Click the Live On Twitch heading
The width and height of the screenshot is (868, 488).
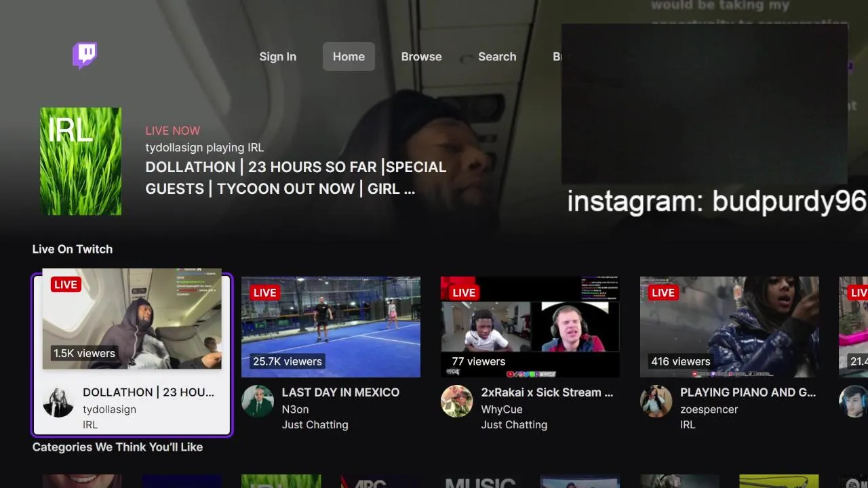coord(73,249)
